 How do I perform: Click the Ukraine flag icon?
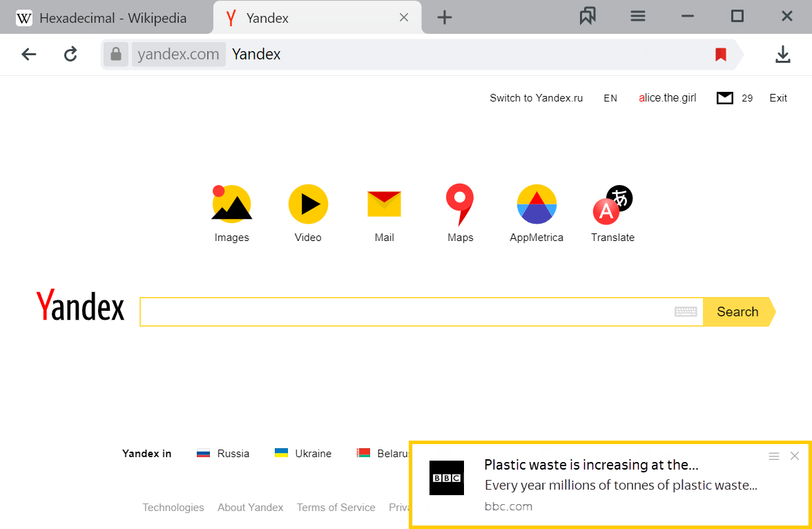[x=281, y=453]
